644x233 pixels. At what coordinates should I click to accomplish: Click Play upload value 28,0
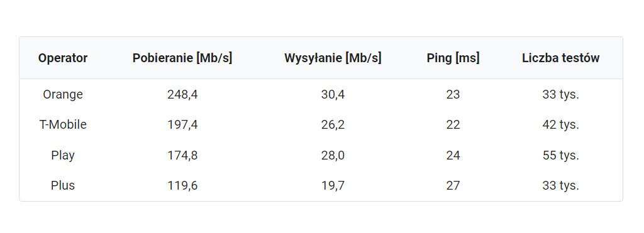(333, 156)
